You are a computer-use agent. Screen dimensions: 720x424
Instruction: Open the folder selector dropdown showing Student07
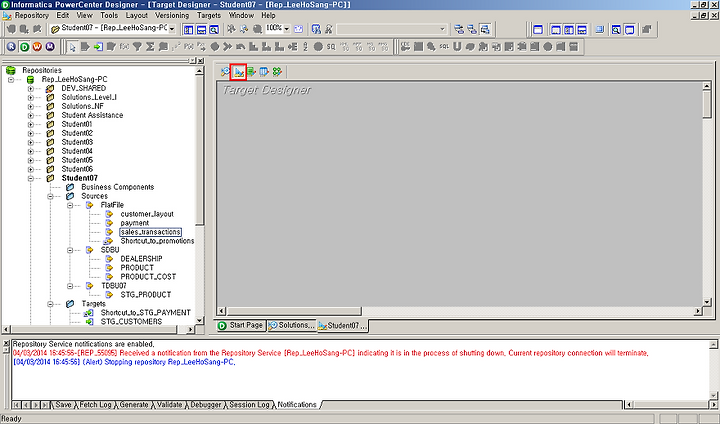[172, 29]
